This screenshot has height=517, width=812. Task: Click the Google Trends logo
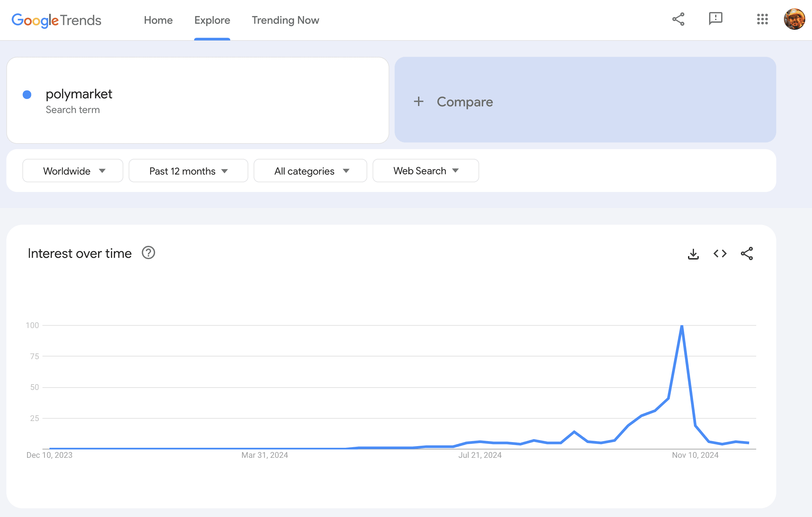click(56, 20)
